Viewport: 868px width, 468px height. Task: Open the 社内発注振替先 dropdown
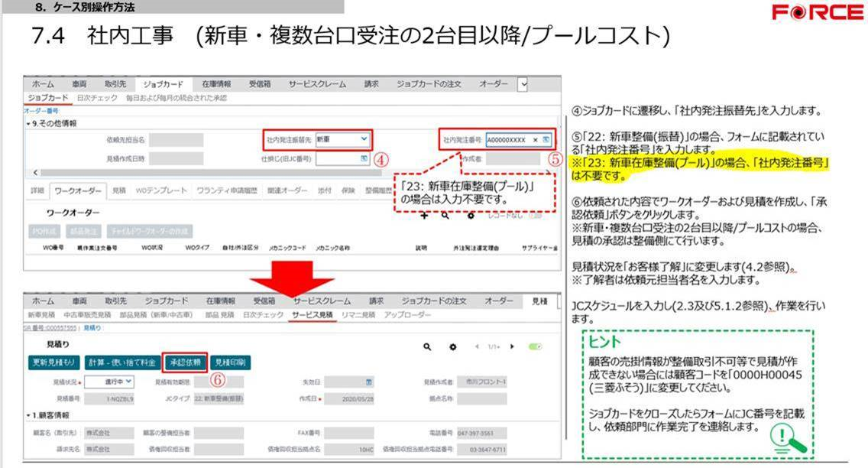(364, 139)
